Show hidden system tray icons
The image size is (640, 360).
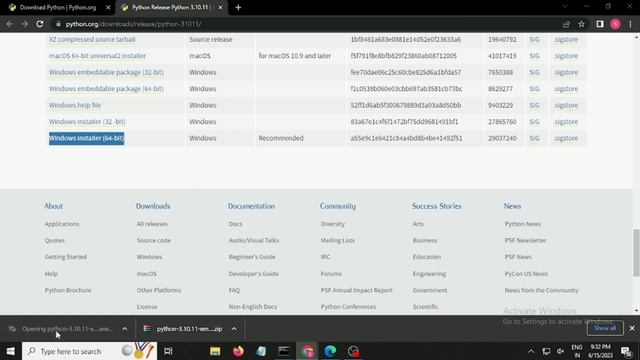click(x=531, y=351)
